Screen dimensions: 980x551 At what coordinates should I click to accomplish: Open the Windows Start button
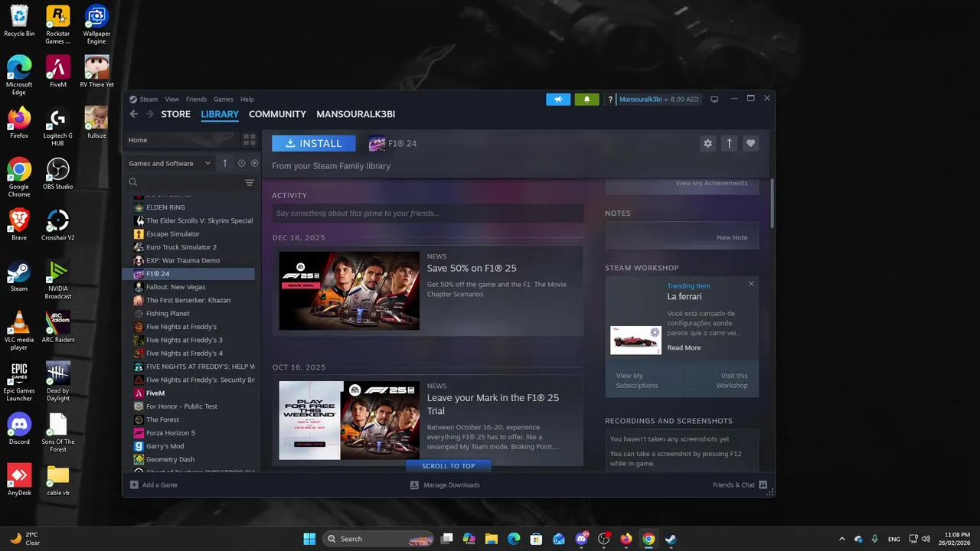pos(309,539)
